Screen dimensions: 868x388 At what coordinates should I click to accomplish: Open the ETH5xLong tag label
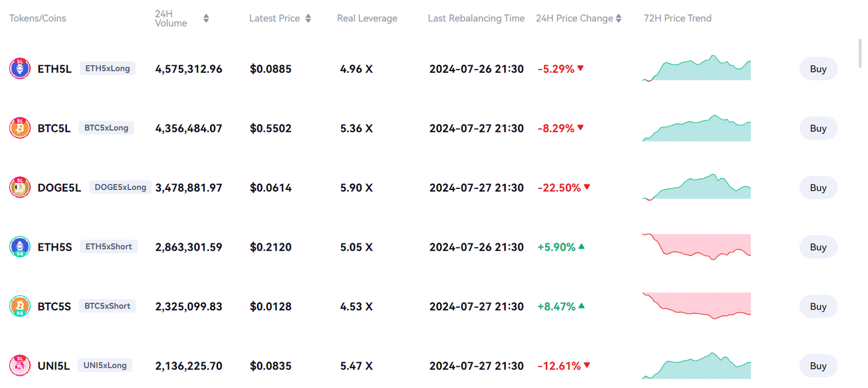pos(107,68)
